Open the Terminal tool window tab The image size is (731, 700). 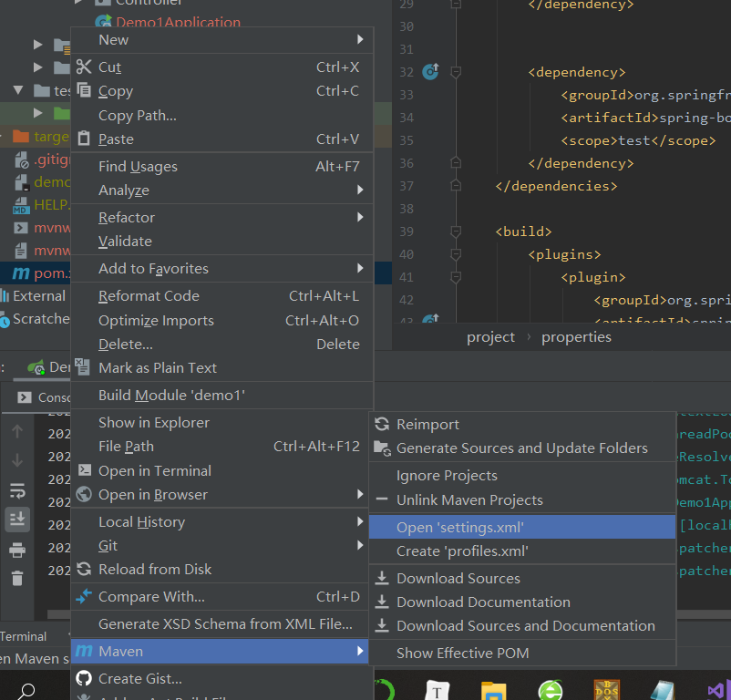(24, 636)
